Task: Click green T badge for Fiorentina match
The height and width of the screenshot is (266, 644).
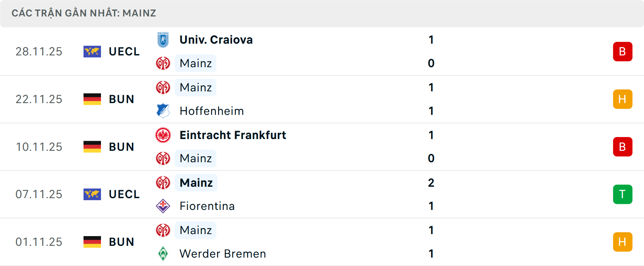Action: [x=622, y=194]
